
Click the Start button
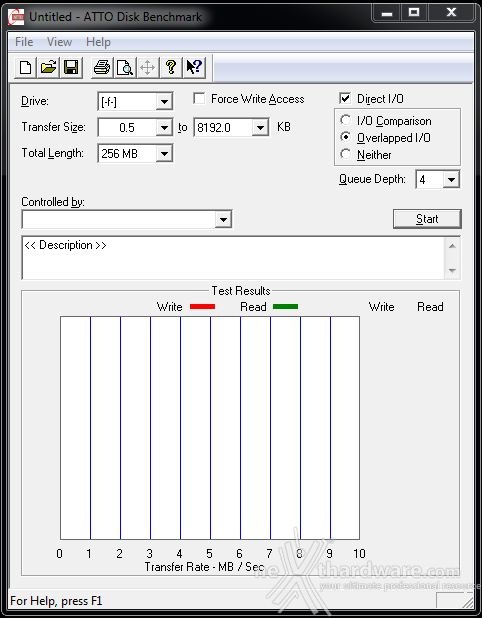pos(427,219)
